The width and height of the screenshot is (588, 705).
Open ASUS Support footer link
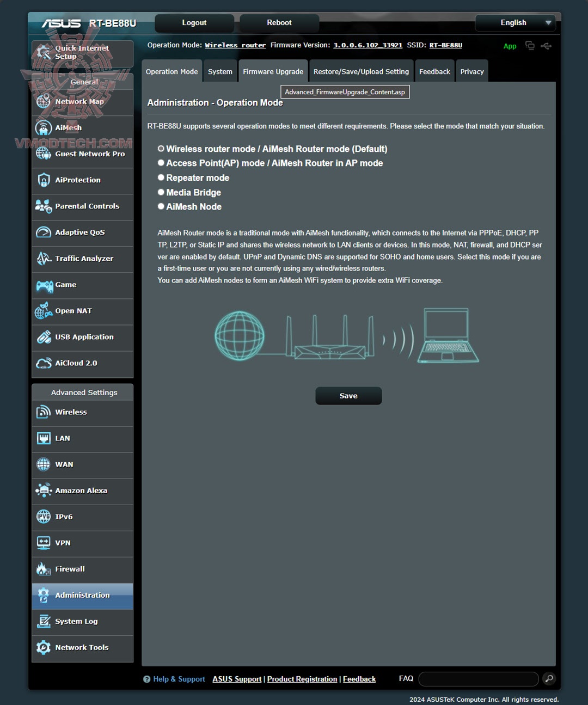tap(237, 679)
